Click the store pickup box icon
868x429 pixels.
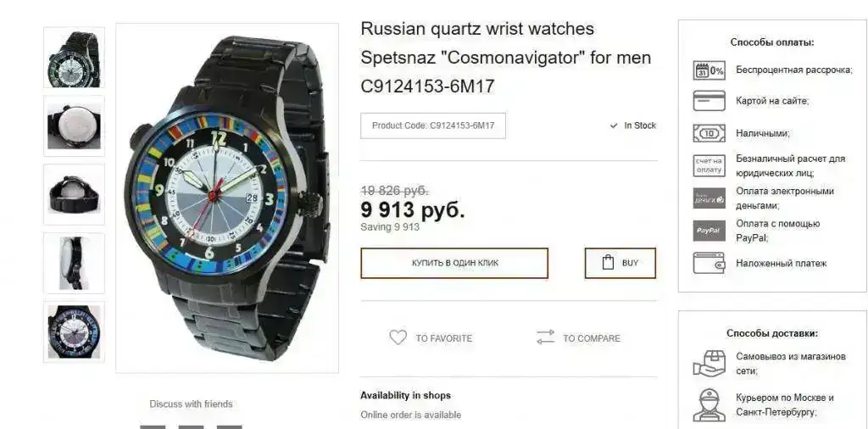point(709,363)
